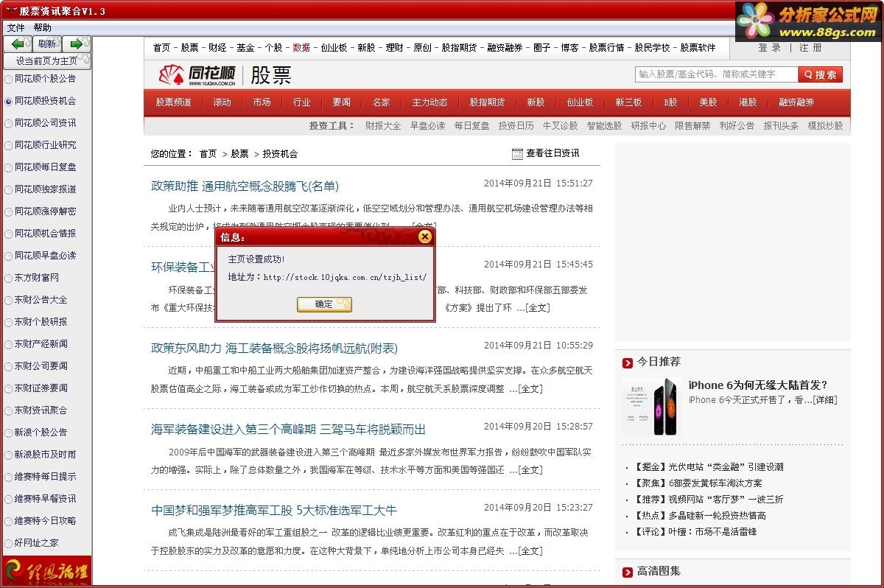
Task: Select 东财公告大全 radio option
Action: [x=36, y=300]
